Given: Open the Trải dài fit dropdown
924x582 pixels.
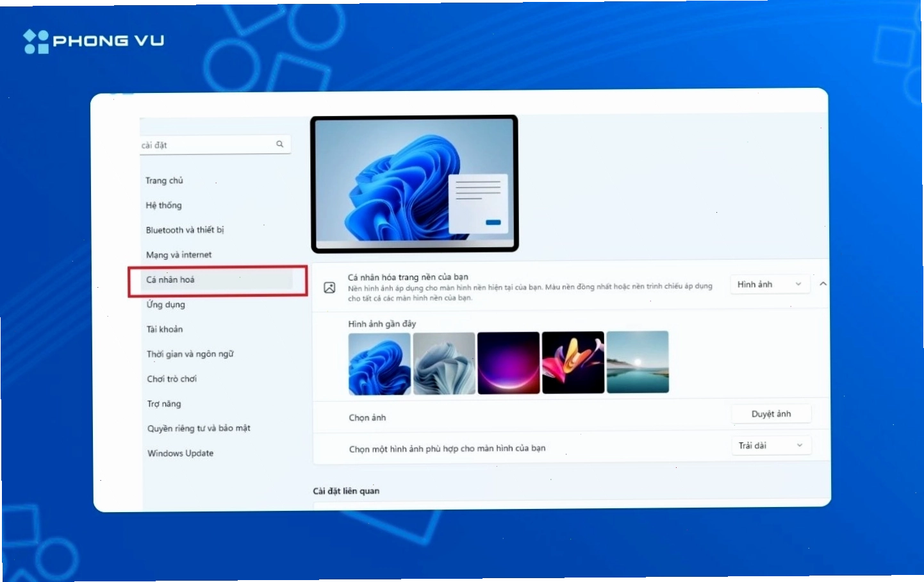Looking at the screenshot, I should click(771, 445).
